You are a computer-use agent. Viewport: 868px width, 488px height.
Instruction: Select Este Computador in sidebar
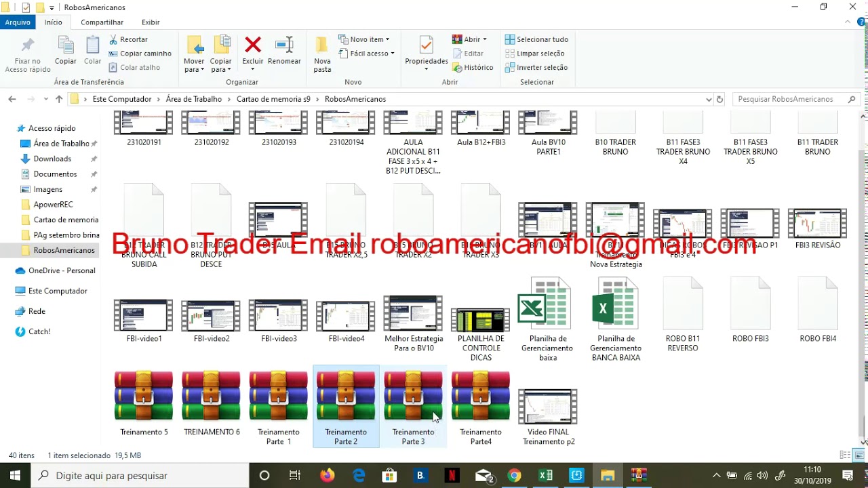(x=58, y=291)
